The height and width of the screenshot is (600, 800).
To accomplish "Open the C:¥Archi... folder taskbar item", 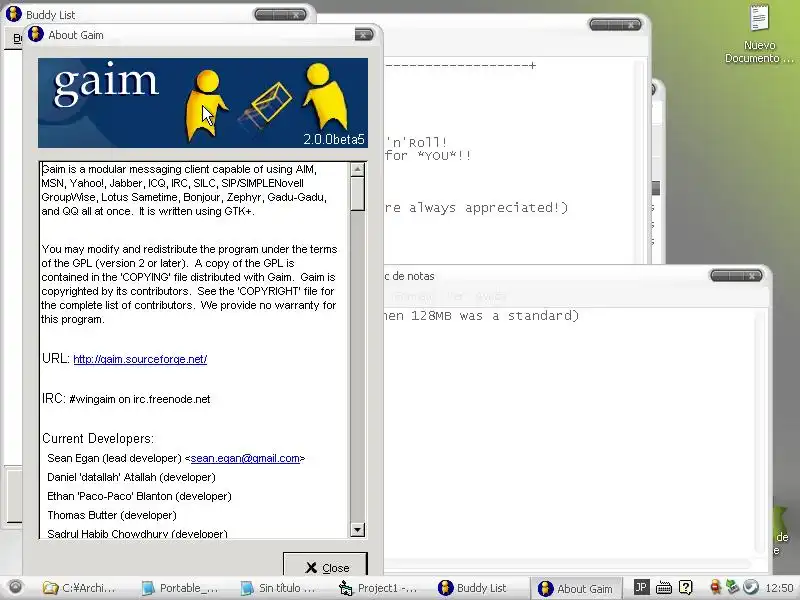I will (x=79, y=588).
